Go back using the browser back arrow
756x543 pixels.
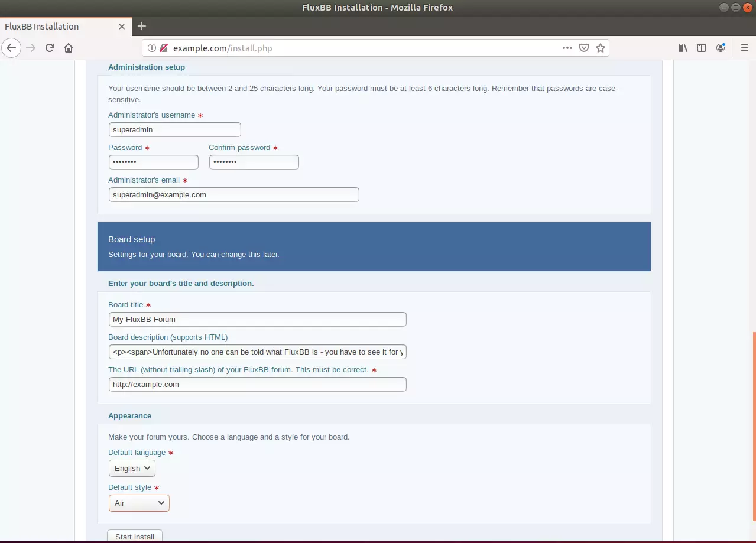[x=11, y=48]
